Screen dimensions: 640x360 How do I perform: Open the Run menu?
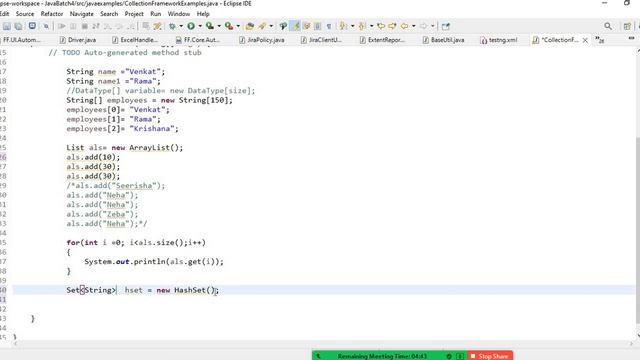tap(156, 14)
